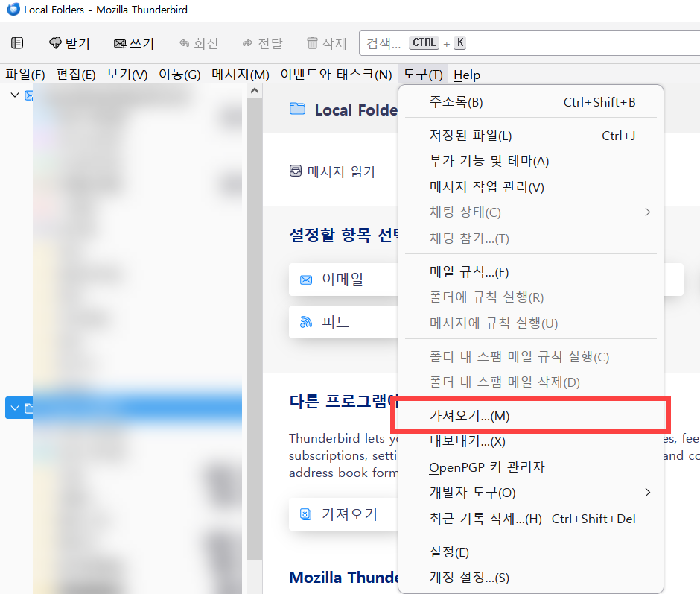Expand 채팅 상태(C) submenu arrow
The image size is (700, 594).
pos(647,212)
